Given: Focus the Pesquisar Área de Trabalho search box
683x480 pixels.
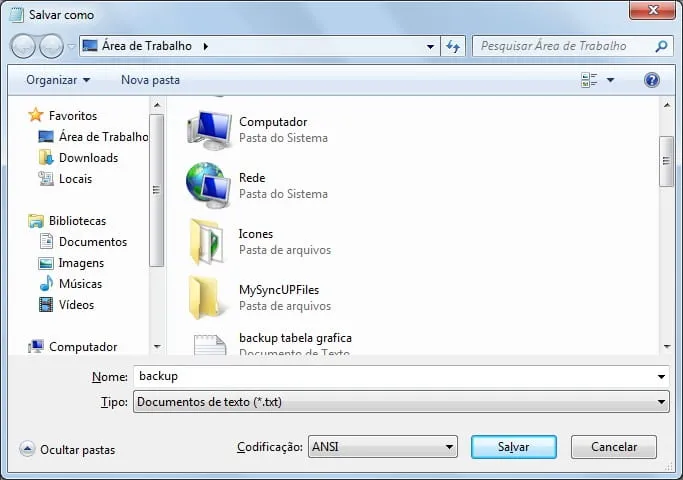Looking at the screenshot, I should [x=572, y=46].
